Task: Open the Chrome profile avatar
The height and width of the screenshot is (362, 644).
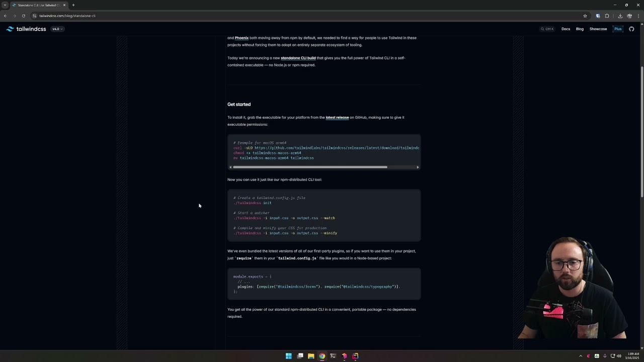Action: 629,16
